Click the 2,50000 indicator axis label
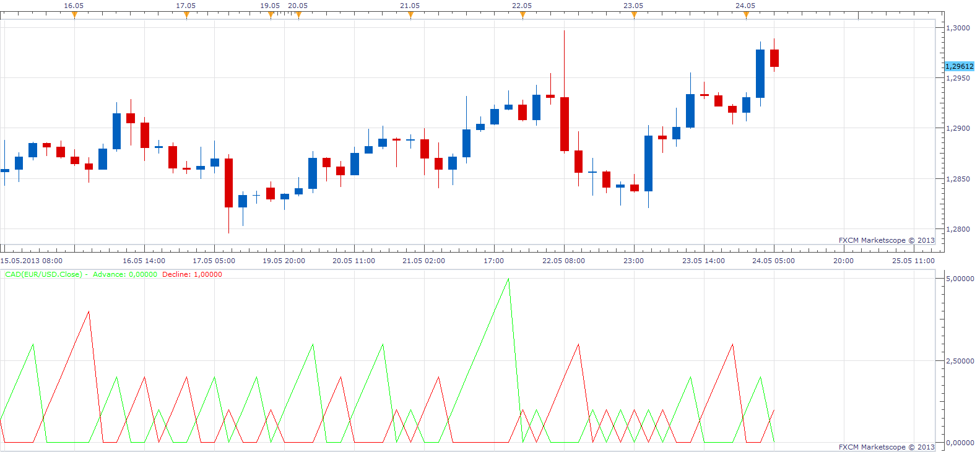The width and height of the screenshot is (980, 452). (x=960, y=361)
